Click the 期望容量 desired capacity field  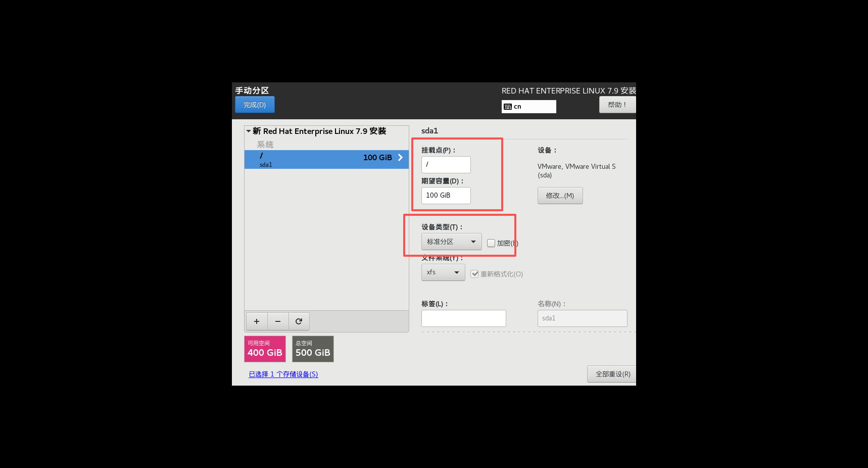(x=446, y=196)
